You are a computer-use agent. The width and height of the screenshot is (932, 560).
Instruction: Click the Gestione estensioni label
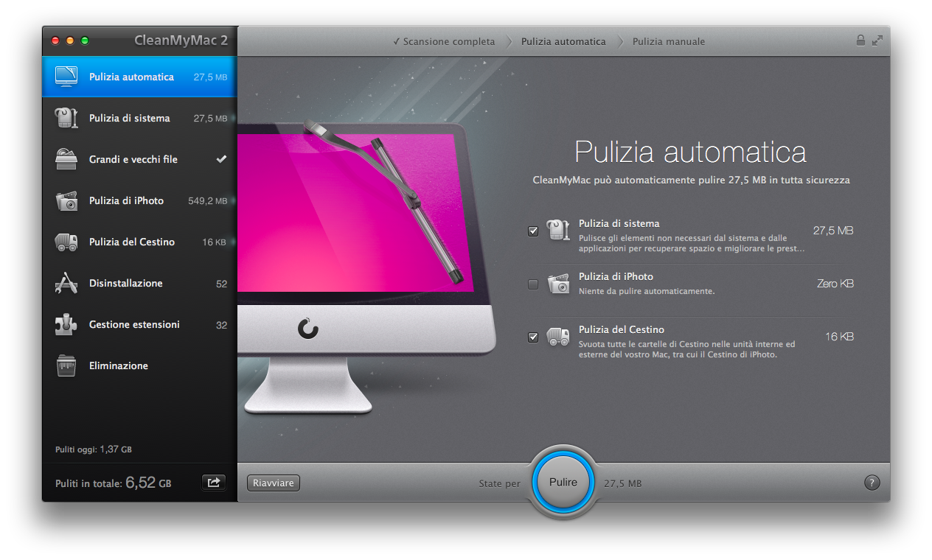[134, 324]
